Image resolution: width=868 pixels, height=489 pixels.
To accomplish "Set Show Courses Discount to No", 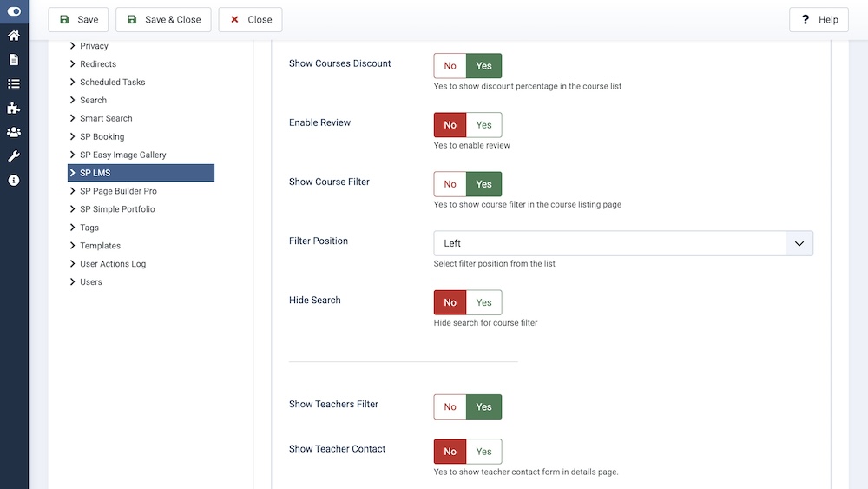I will [x=450, y=66].
